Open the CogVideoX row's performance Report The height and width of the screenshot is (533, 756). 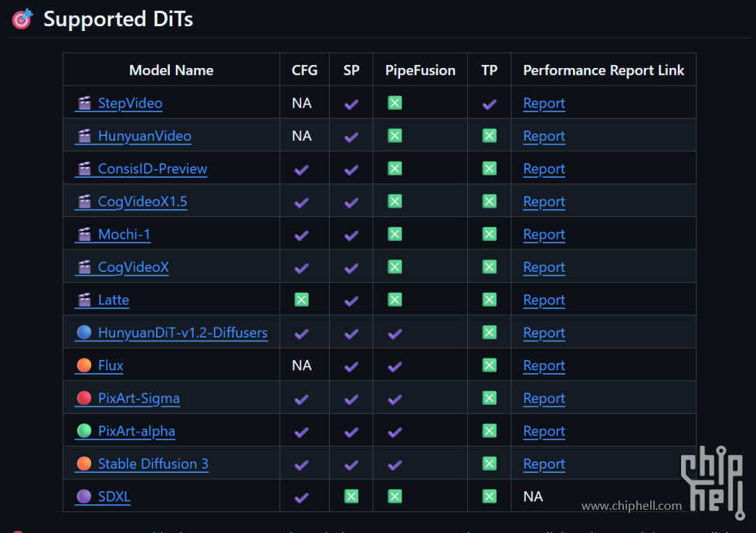pyautogui.click(x=544, y=267)
